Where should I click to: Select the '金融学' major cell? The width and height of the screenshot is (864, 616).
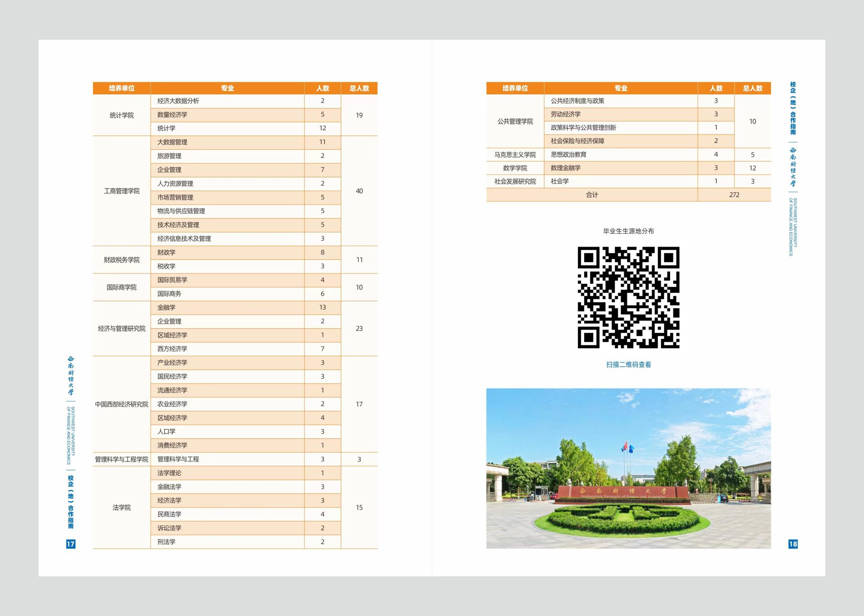[x=227, y=308]
